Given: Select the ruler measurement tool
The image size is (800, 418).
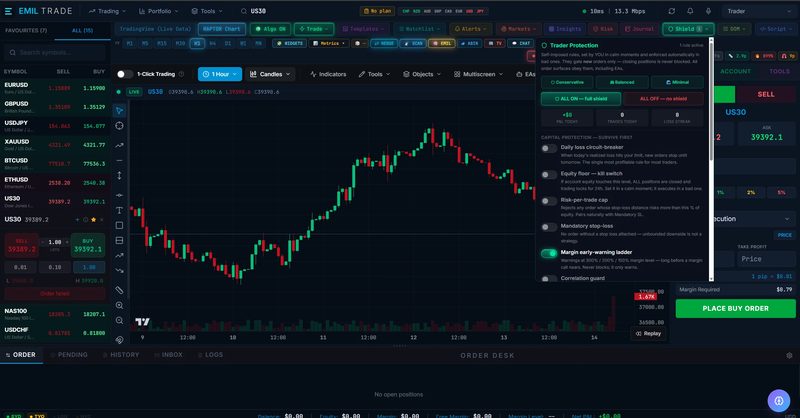Looking at the screenshot, I should [x=119, y=290].
